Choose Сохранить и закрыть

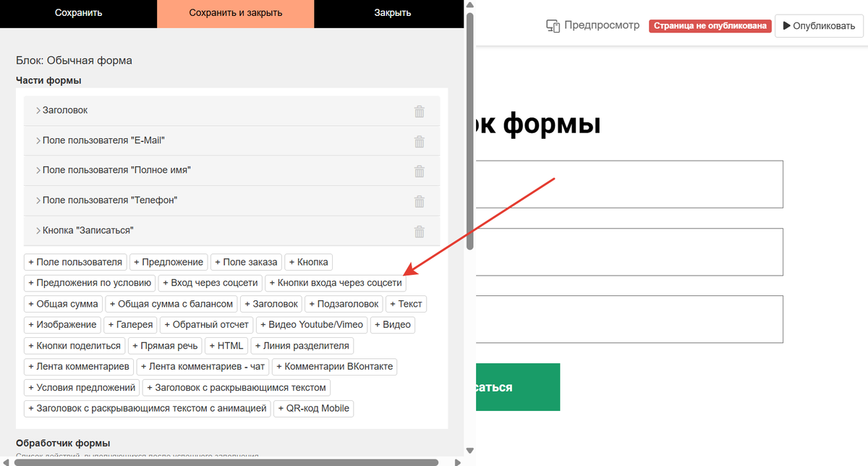236,14
